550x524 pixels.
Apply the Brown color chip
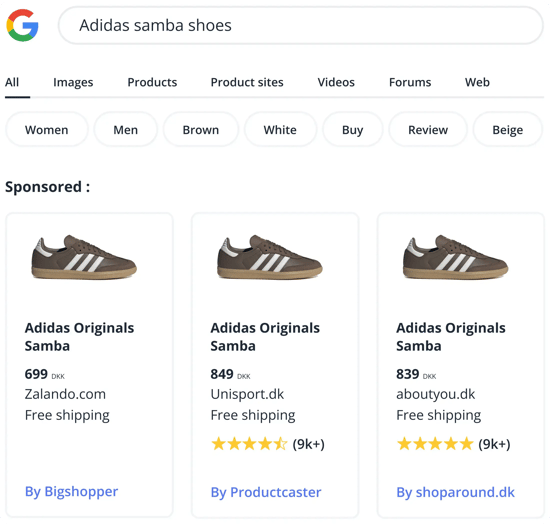[x=201, y=130]
